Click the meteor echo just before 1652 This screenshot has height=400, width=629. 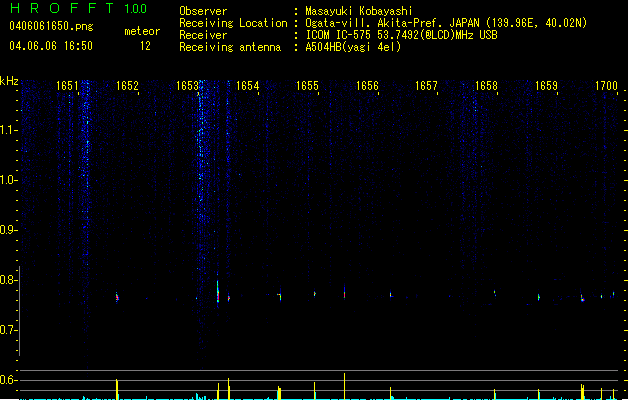117,297
